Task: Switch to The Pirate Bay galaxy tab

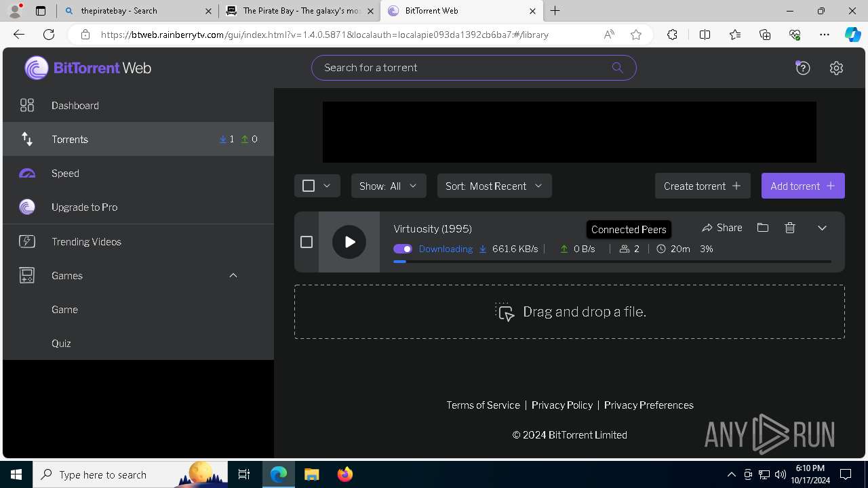Action: tap(299, 11)
